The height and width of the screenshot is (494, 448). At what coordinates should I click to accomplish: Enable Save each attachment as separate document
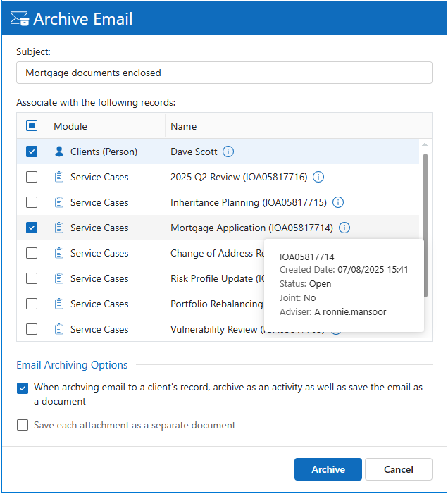coord(23,425)
